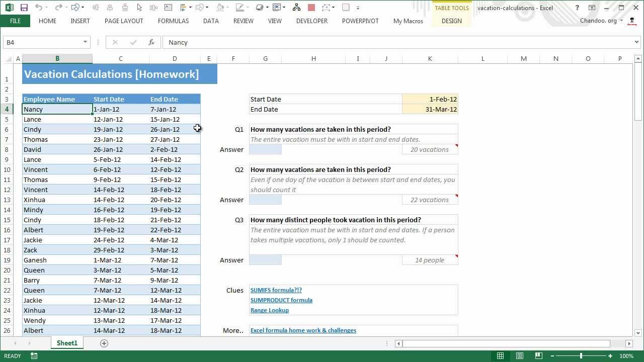Click the red square icon in toolbar
Screen dimensions: 644x362
[x=311, y=8]
